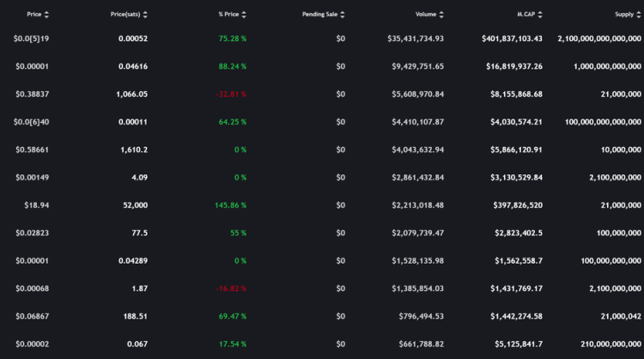Click the Price(sats) sort arrows icon

pyautogui.click(x=145, y=15)
